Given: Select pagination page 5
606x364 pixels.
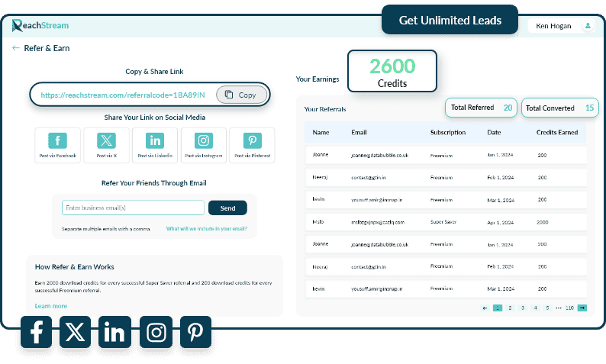Looking at the screenshot, I should (x=547, y=308).
